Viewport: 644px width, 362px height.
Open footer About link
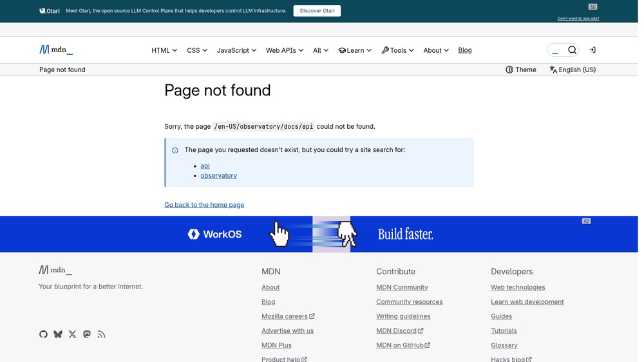270,287
